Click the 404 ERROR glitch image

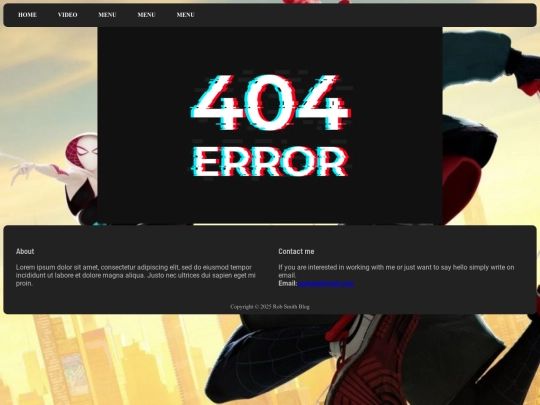[x=270, y=126]
